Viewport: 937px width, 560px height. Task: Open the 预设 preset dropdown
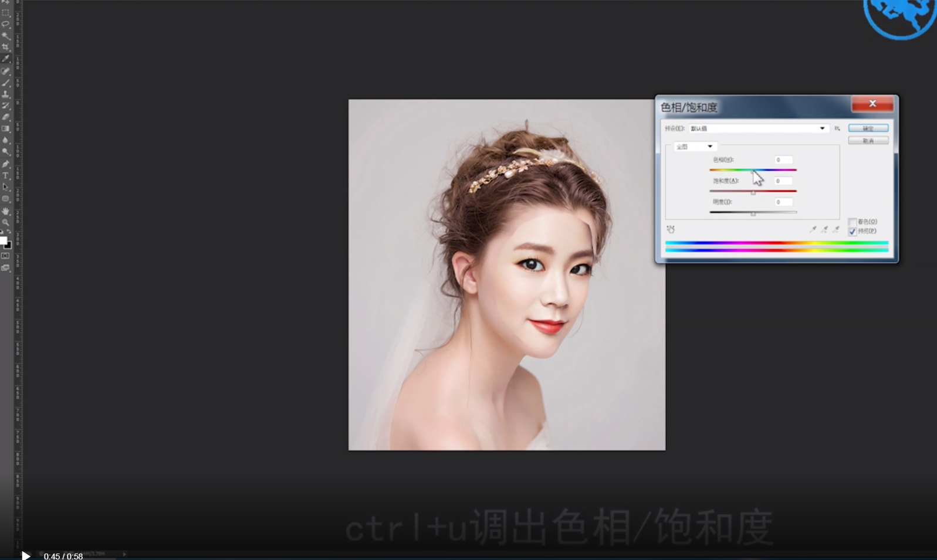pyautogui.click(x=759, y=128)
